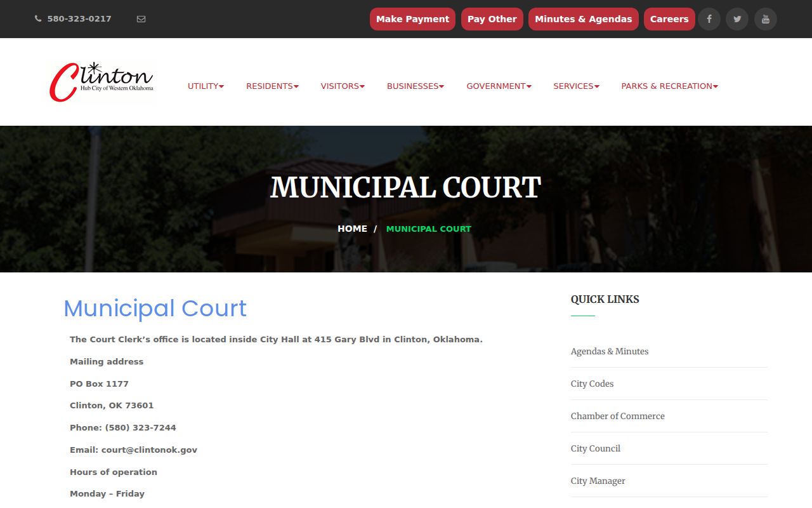Viewport: 812px width, 508px height.
Task: Open the YouTube icon link
Action: 766,19
